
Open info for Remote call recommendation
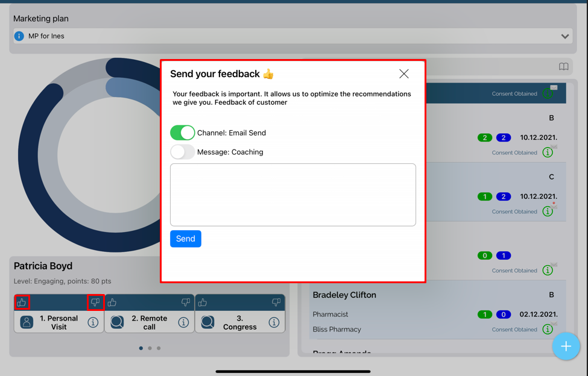183,322
